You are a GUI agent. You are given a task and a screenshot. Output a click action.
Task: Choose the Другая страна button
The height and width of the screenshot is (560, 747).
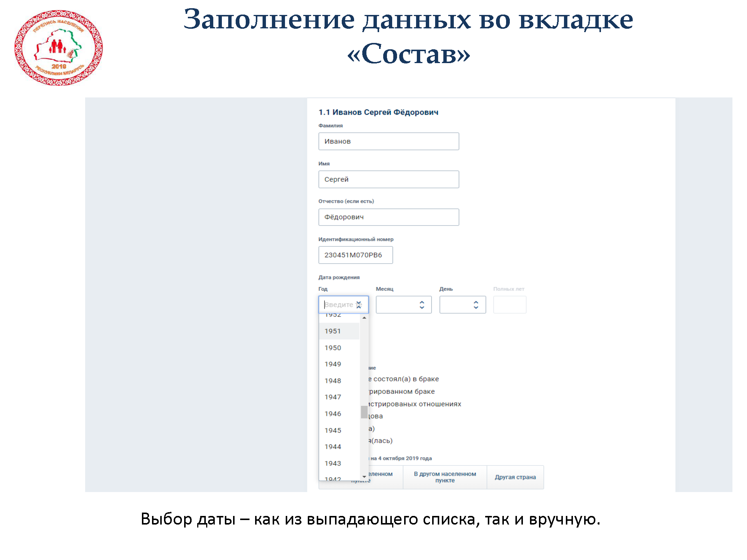[x=515, y=477]
